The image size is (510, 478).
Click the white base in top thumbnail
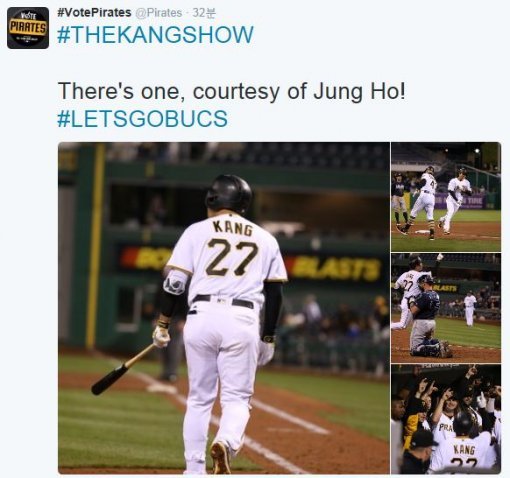click(422, 231)
